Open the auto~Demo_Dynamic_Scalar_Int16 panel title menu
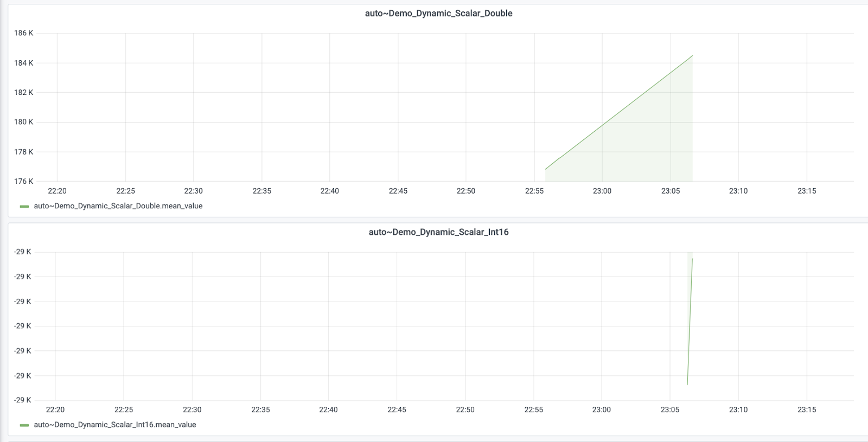This screenshot has height=442, width=868. pyautogui.click(x=438, y=232)
